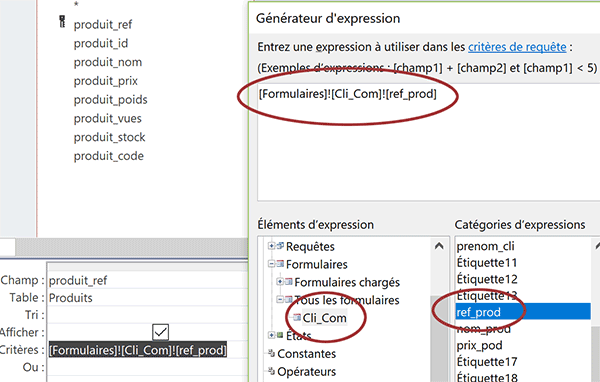The height and width of the screenshot is (382, 600).
Task: Select the produit_code field
Action: 109,156
